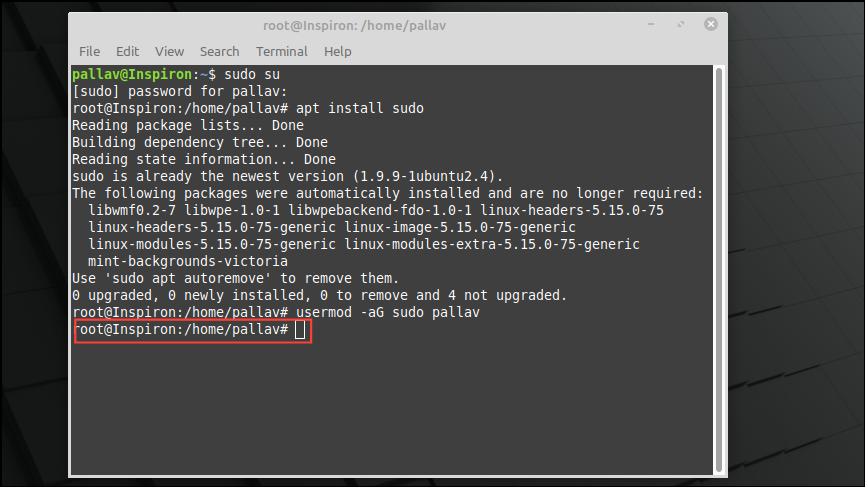Click the sudo version 1.9.9-1ubuntu2.4 text
This screenshot has width=865, height=487.
click(x=424, y=176)
